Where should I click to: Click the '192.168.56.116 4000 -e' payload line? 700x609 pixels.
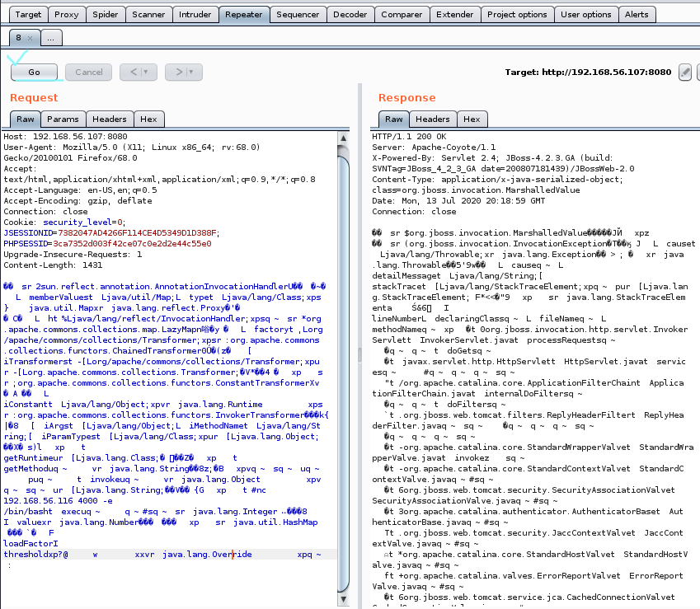(58, 500)
